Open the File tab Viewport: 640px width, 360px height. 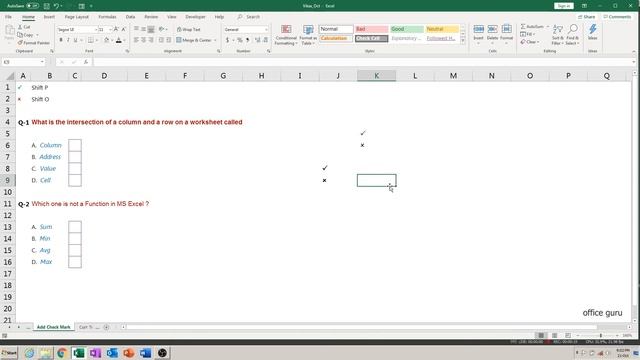[8, 17]
